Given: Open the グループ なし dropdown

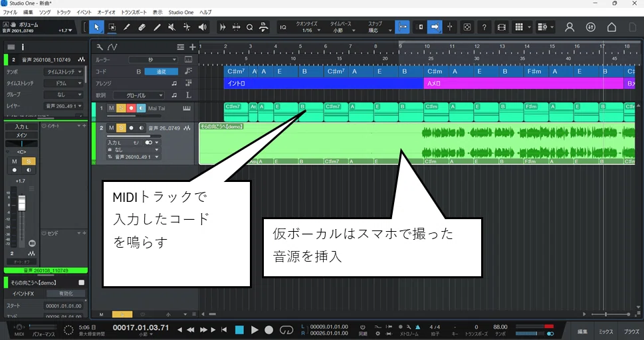Looking at the screenshot, I should [x=63, y=95].
